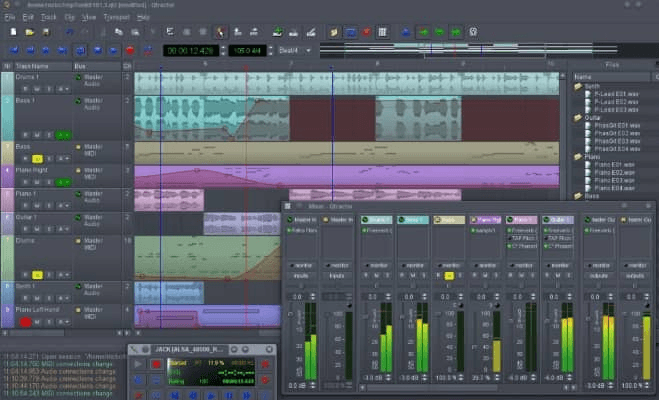Open the Transport menu
This screenshot has width=659, height=400.
click(x=116, y=17)
